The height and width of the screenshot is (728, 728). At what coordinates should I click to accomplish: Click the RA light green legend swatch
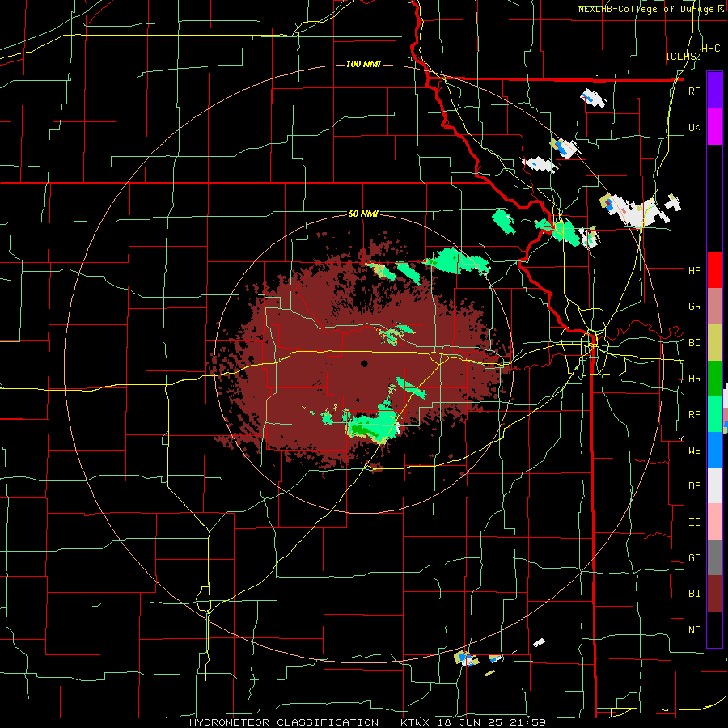(714, 414)
